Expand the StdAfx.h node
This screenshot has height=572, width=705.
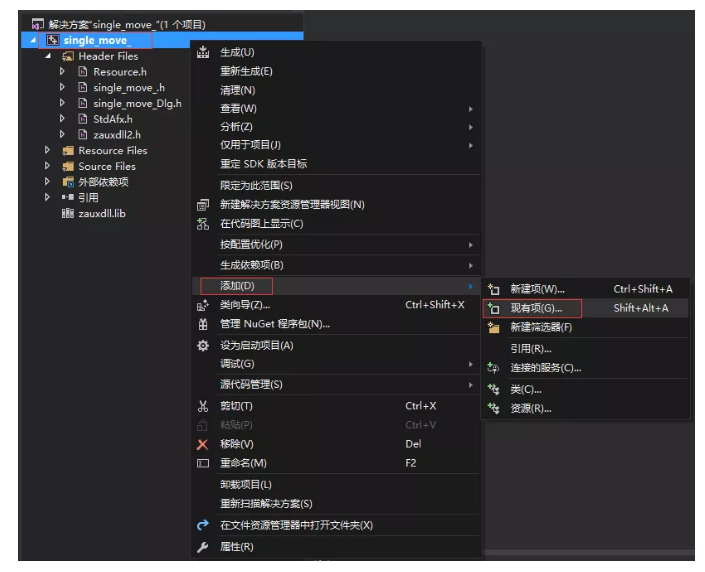[62, 119]
